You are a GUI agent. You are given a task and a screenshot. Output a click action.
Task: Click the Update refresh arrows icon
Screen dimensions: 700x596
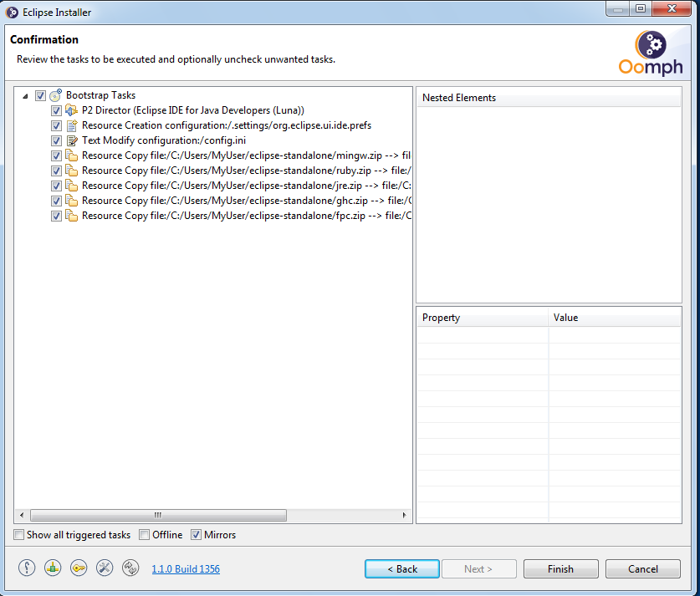coord(130,568)
